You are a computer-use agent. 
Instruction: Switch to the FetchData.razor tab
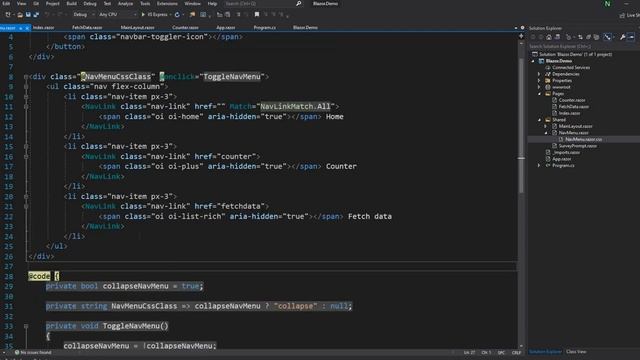[87, 28]
